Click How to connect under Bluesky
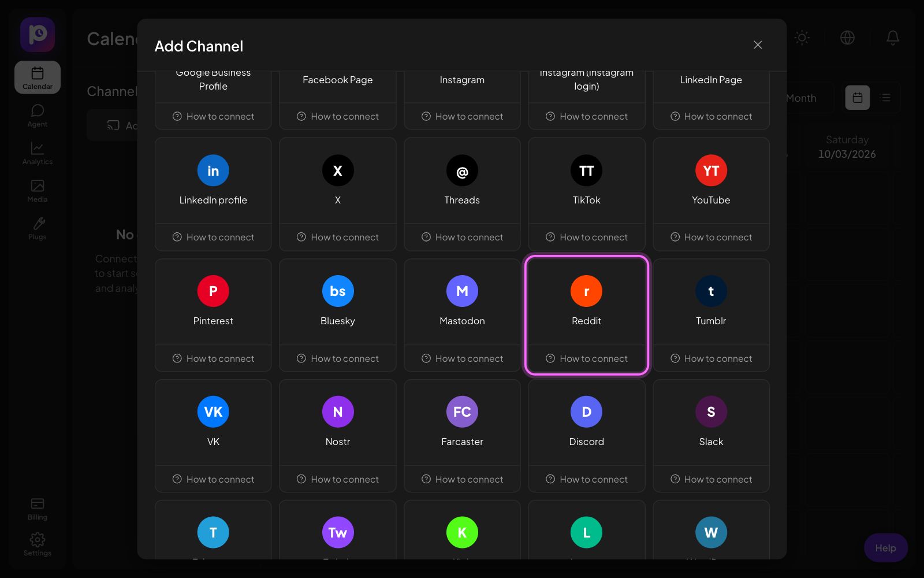Viewport: 924px width, 578px height. click(338, 358)
